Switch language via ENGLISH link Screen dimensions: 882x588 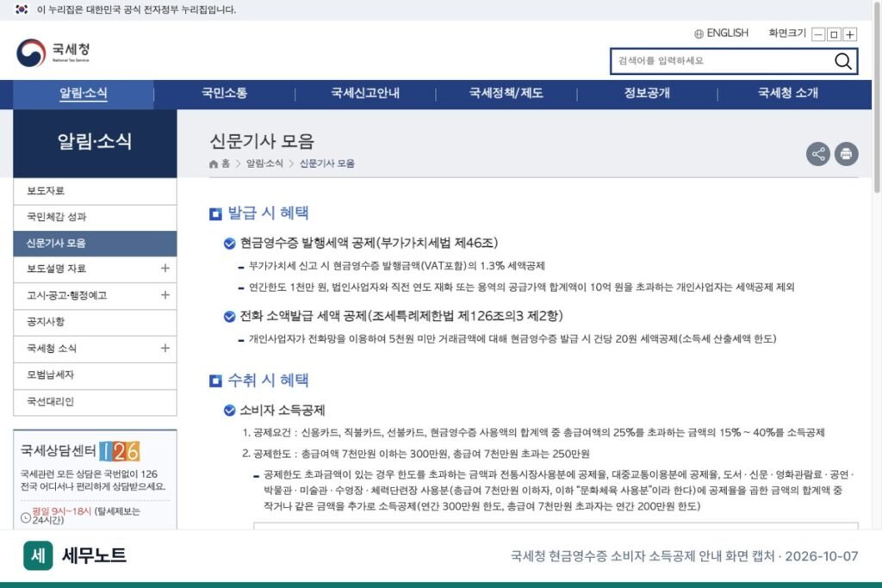coord(727,34)
